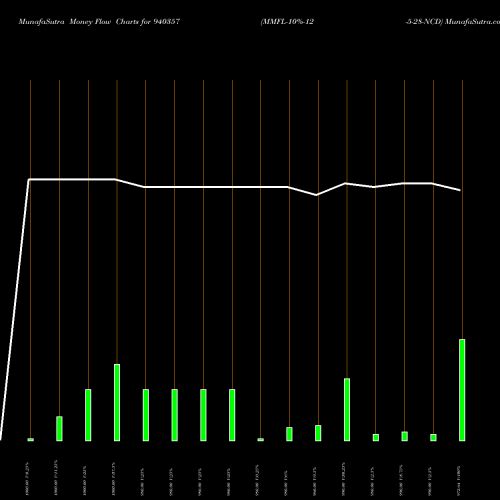Click the '(MMFL-10%-12' title segment
This screenshot has height=500, width=500.
tap(287, 22)
